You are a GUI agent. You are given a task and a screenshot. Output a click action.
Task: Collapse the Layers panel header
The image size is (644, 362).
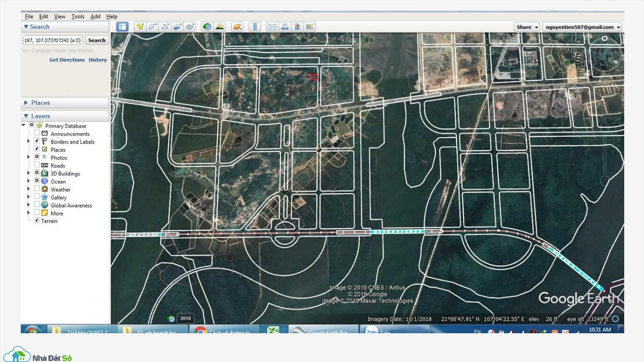pyautogui.click(x=65, y=116)
